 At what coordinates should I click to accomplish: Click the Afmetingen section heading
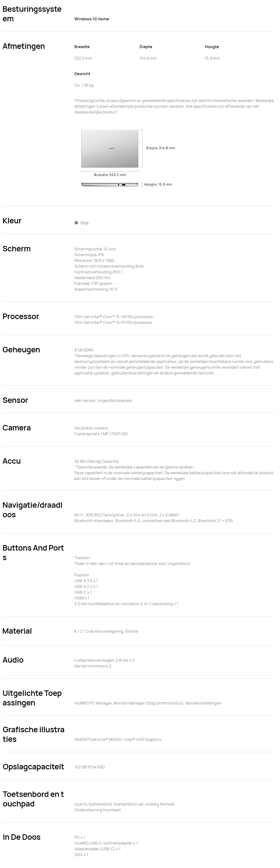[24, 46]
